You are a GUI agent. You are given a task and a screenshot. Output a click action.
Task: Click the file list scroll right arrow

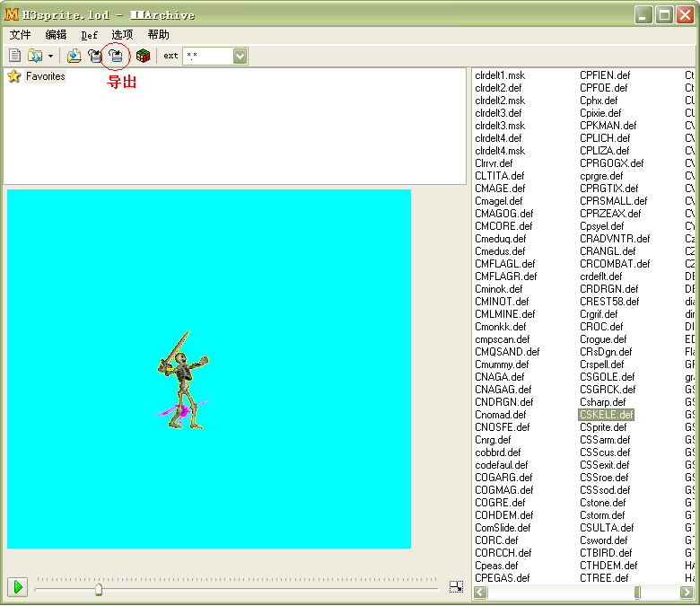point(687,593)
